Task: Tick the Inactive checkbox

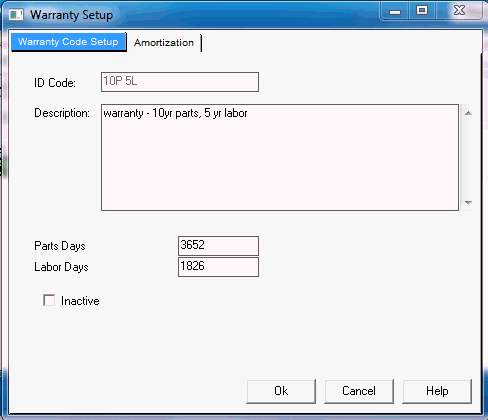Action: pyautogui.click(x=49, y=300)
